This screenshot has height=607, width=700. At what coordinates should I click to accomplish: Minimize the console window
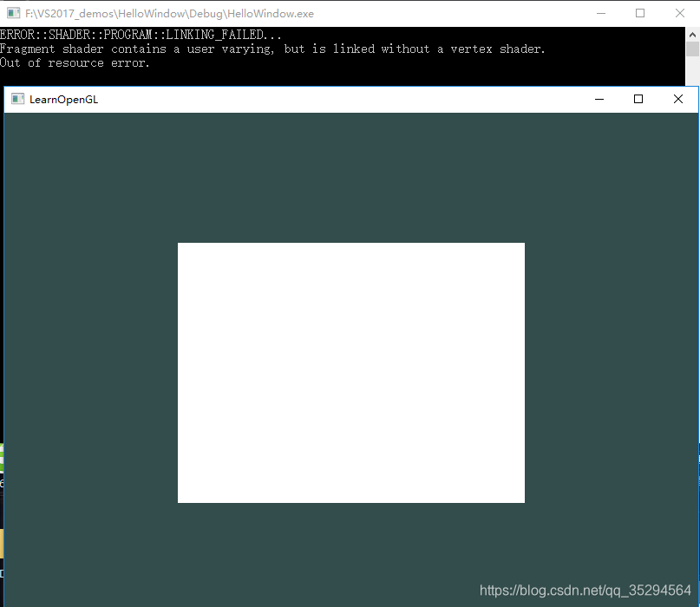click(x=600, y=13)
